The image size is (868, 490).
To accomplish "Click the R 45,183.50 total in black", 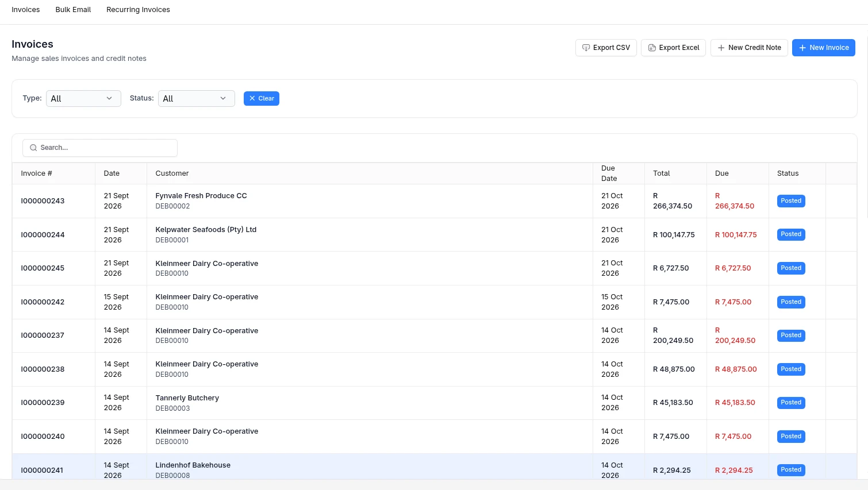I will coord(673,403).
